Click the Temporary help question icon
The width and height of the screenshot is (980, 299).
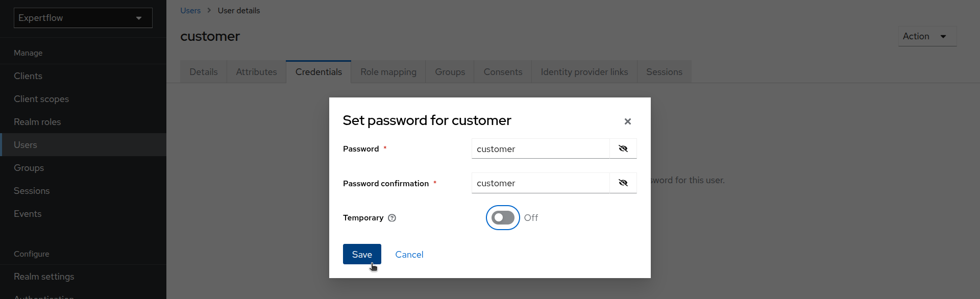pyautogui.click(x=392, y=218)
